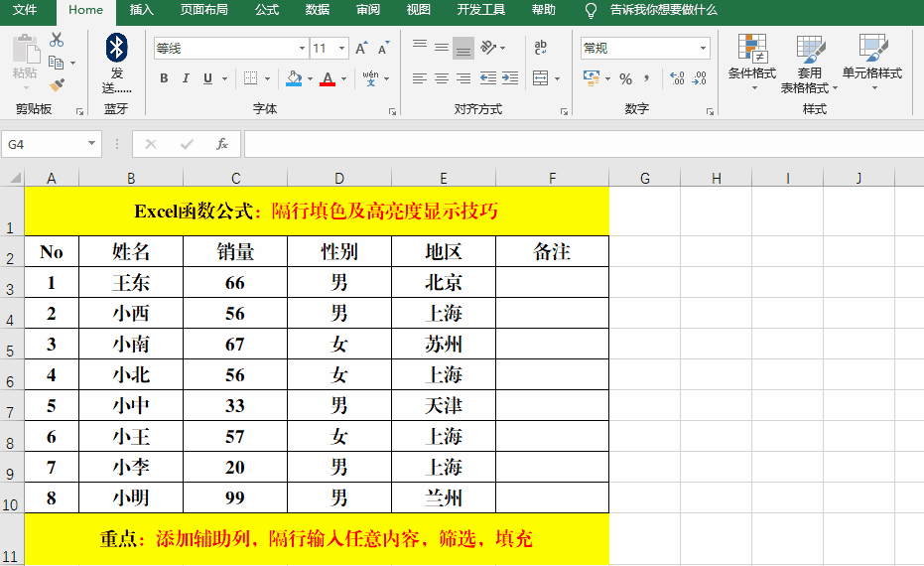
Task: Toggle Bold formatting
Action: (x=164, y=78)
